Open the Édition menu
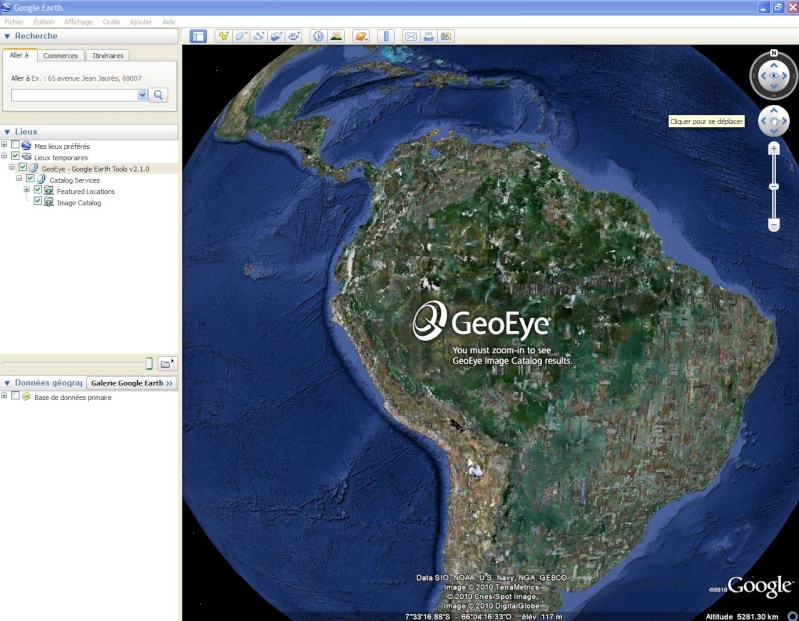 pyautogui.click(x=44, y=22)
